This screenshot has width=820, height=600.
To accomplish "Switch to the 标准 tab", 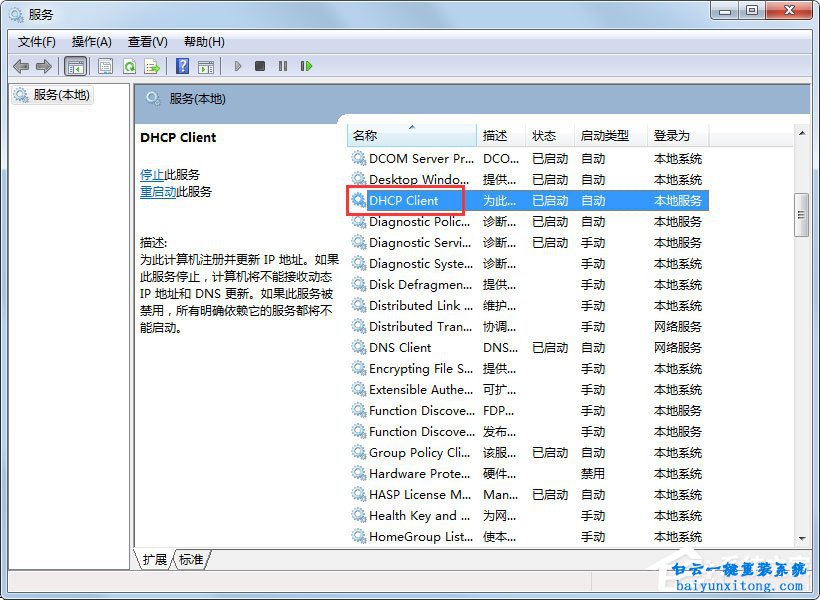I will point(189,560).
